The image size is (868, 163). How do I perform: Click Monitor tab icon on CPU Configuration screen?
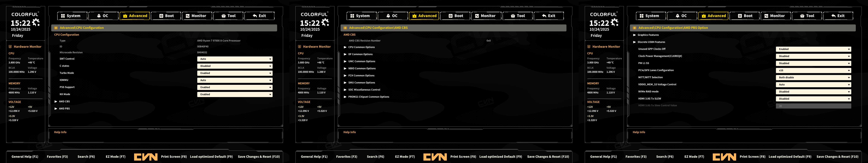pyautogui.click(x=188, y=16)
